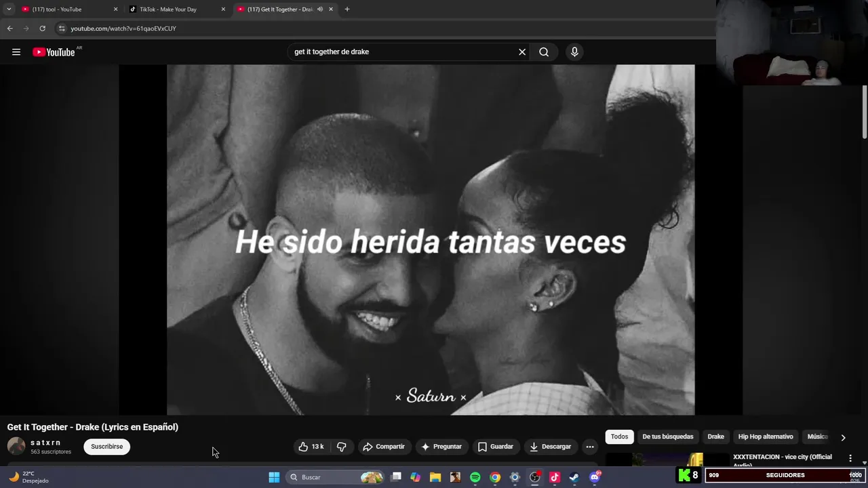View site information icon in address bar
Image resolution: width=868 pixels, height=488 pixels.
coord(62,28)
